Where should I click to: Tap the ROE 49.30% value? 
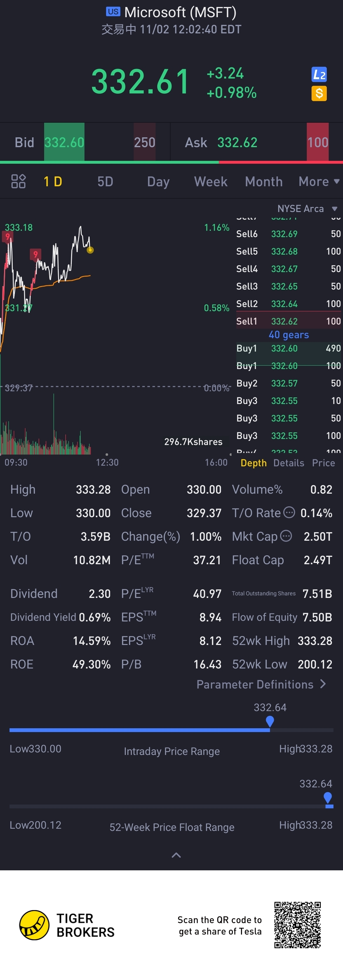click(x=92, y=664)
